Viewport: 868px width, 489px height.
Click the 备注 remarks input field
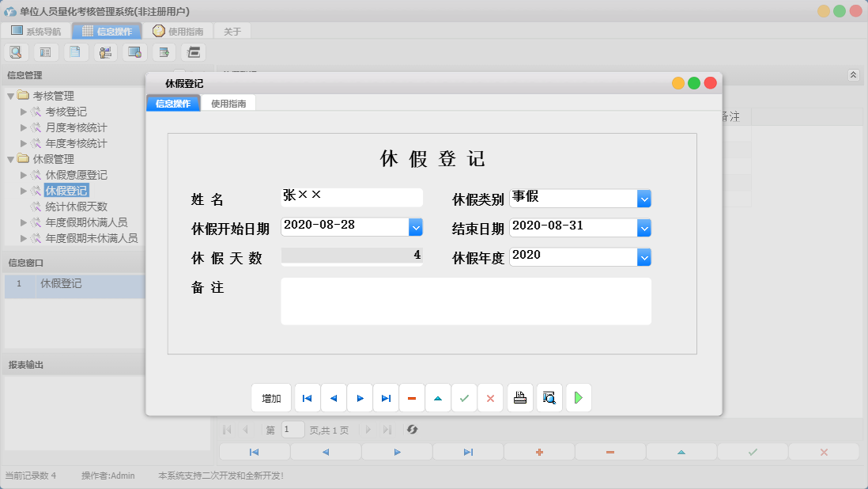466,301
